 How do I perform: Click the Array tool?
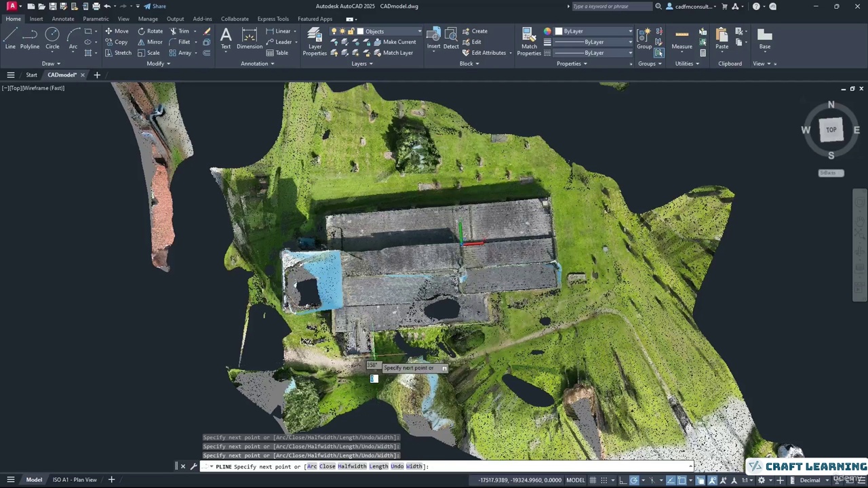tap(180, 53)
